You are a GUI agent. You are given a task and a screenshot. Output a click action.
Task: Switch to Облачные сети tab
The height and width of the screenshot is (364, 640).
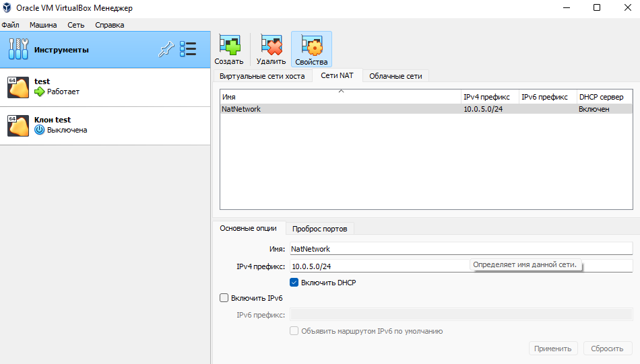[x=395, y=76]
